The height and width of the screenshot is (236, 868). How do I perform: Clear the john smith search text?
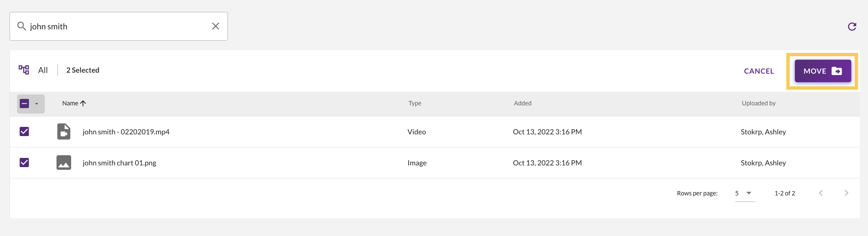pos(216,26)
